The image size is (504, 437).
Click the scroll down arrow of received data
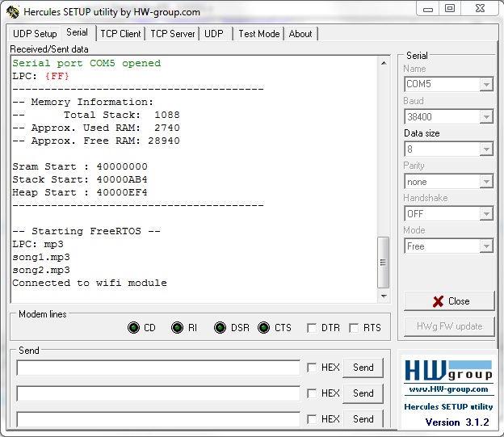384,296
